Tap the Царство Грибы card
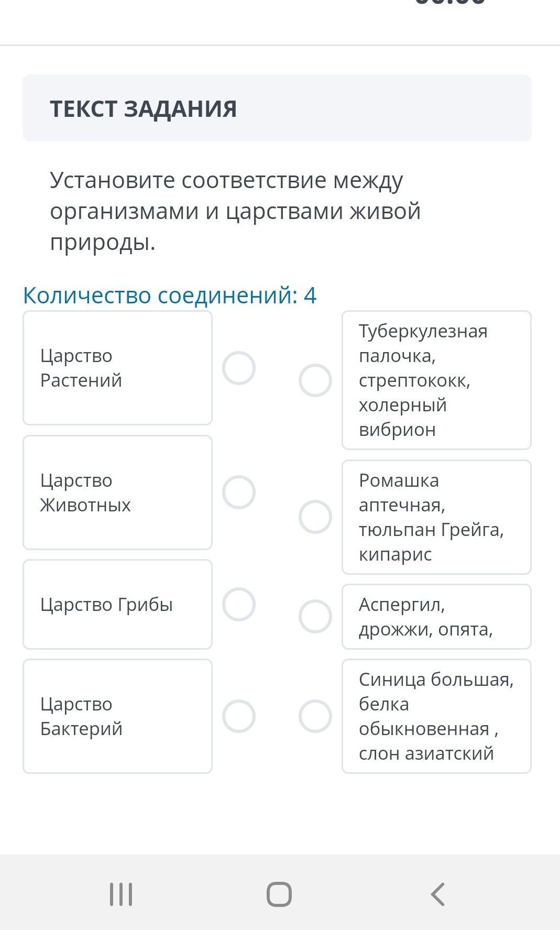 117,604
